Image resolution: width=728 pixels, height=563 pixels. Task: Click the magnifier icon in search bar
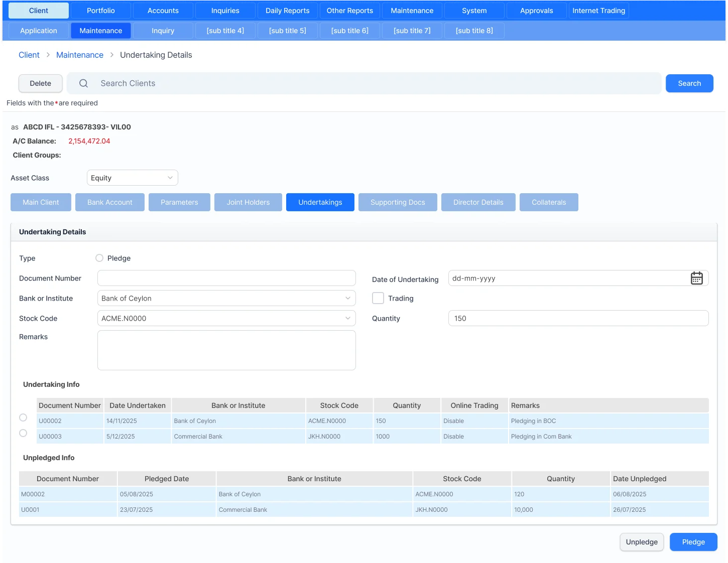click(83, 83)
